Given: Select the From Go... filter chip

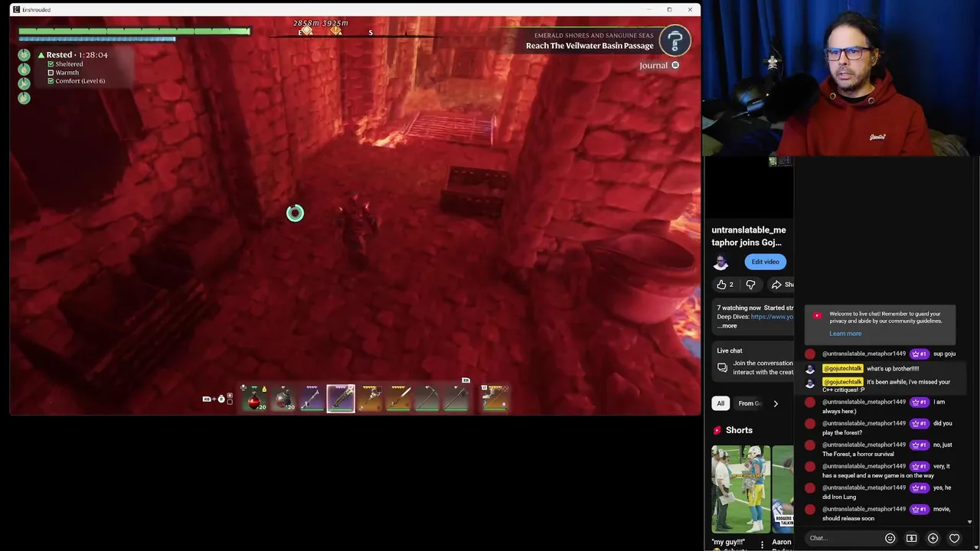Looking at the screenshot, I should [x=750, y=403].
